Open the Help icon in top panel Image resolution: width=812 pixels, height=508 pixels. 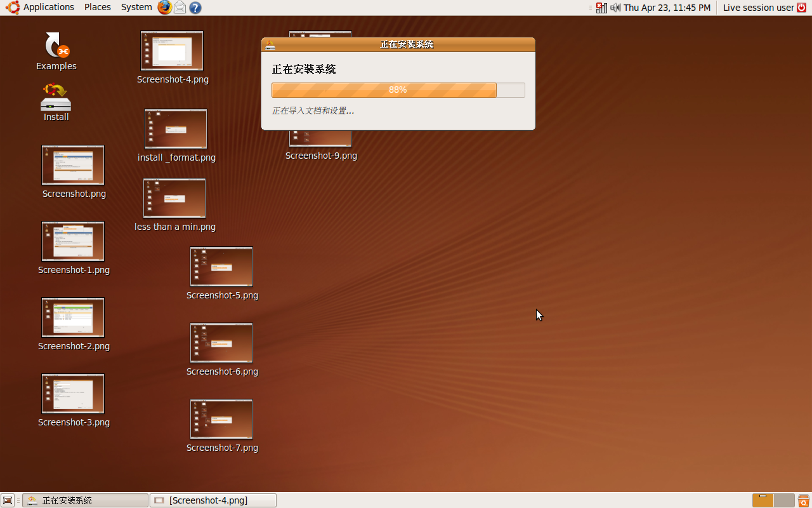click(x=195, y=8)
